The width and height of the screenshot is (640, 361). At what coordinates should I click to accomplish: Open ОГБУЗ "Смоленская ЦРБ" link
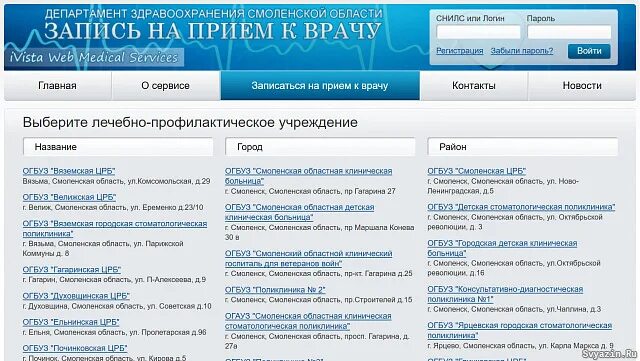(x=477, y=171)
